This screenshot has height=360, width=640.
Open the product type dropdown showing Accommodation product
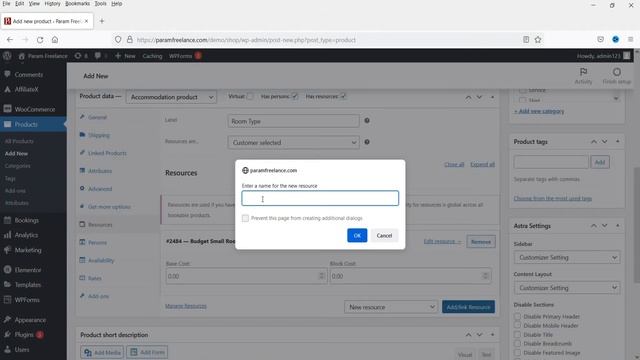click(171, 97)
